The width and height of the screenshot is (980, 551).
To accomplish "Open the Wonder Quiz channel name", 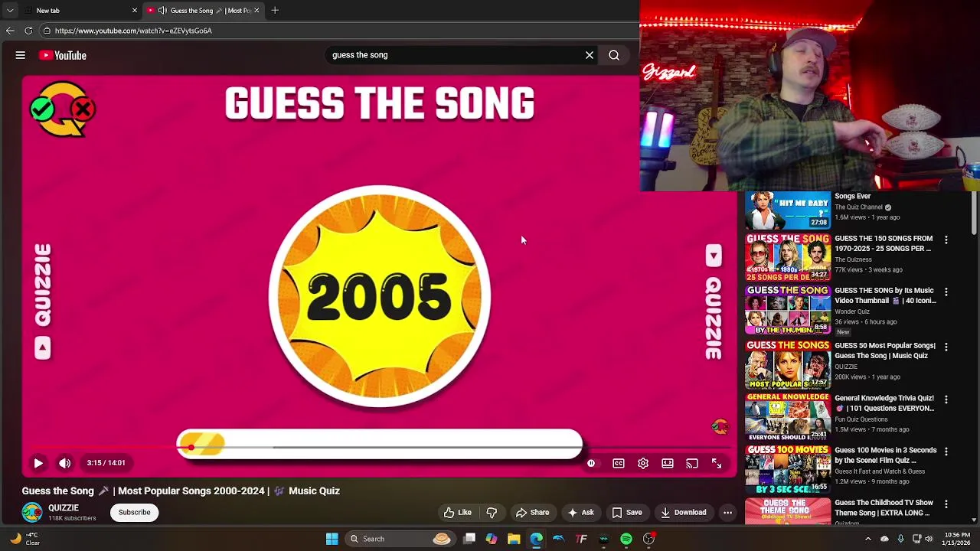I will tap(852, 311).
